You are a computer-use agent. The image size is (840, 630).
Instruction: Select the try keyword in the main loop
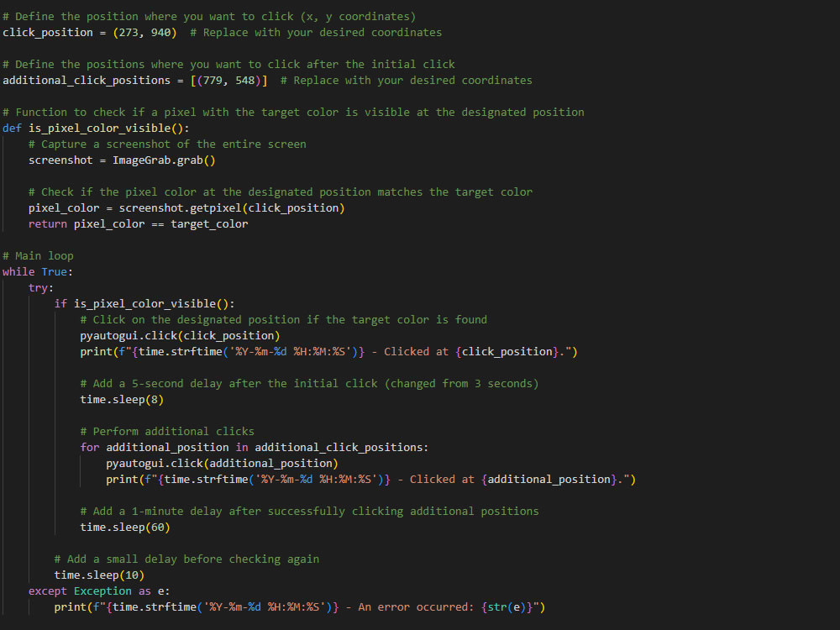[38, 287]
